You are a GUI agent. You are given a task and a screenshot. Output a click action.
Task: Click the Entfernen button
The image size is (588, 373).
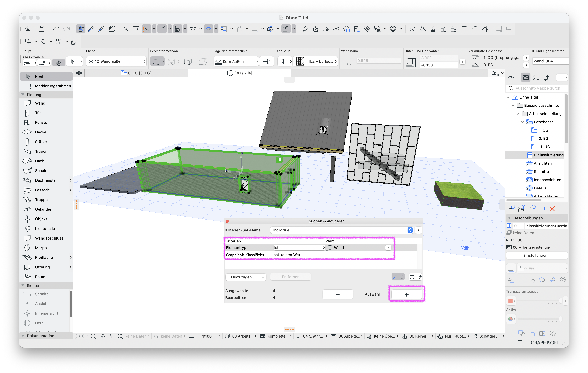(291, 277)
